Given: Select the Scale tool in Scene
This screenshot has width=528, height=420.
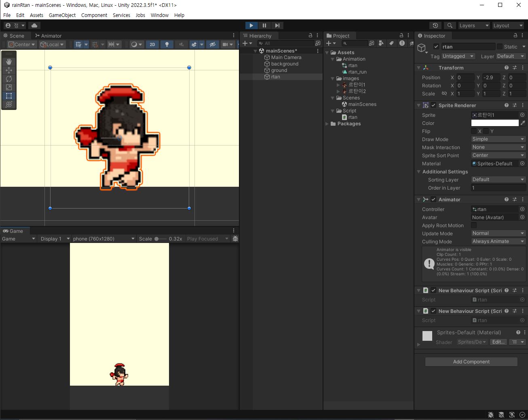Looking at the screenshot, I should (x=9, y=87).
